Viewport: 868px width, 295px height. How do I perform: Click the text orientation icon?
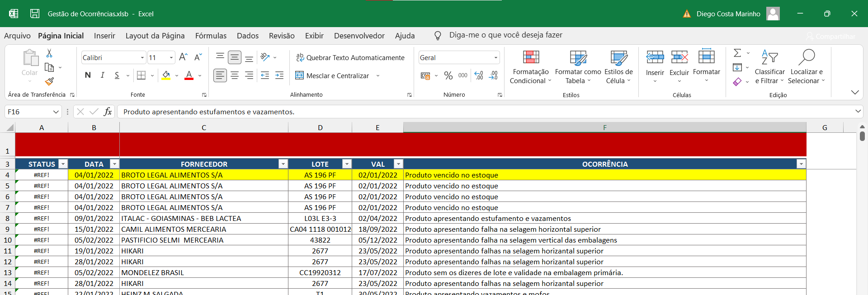tap(265, 57)
